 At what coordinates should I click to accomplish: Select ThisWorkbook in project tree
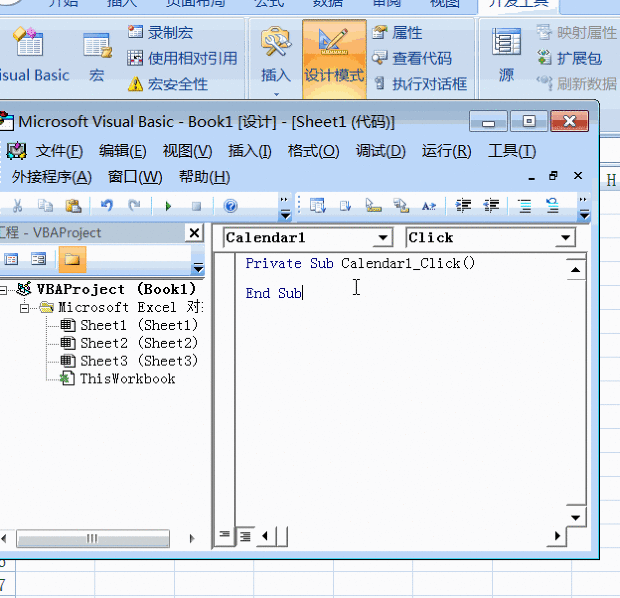point(118,379)
